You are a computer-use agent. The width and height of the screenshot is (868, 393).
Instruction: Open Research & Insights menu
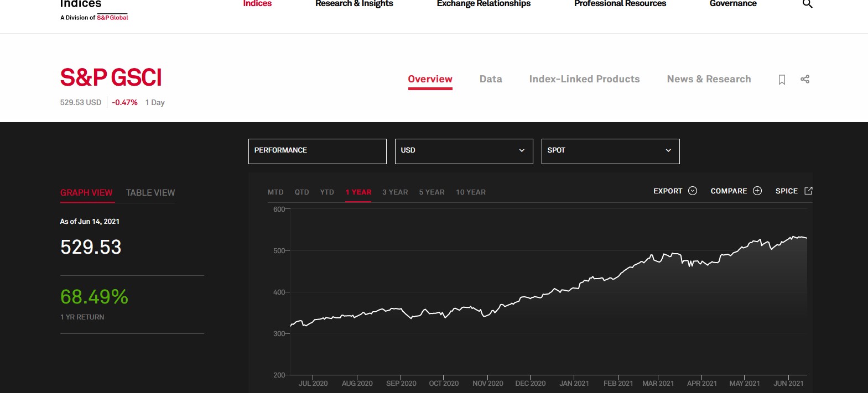point(354,4)
